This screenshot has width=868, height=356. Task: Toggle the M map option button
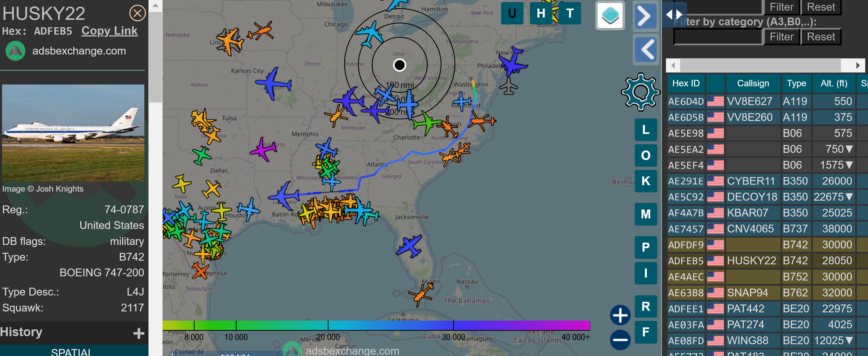point(646,214)
